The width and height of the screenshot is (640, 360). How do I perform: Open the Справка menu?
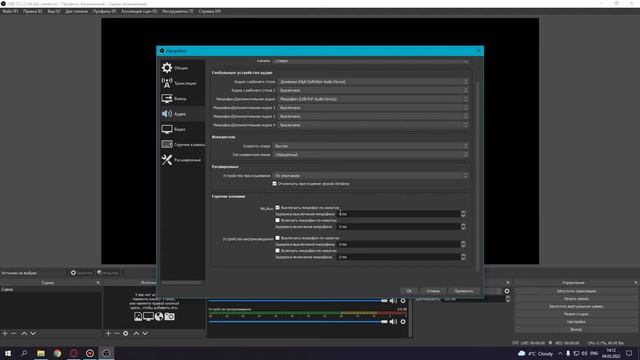[209, 11]
